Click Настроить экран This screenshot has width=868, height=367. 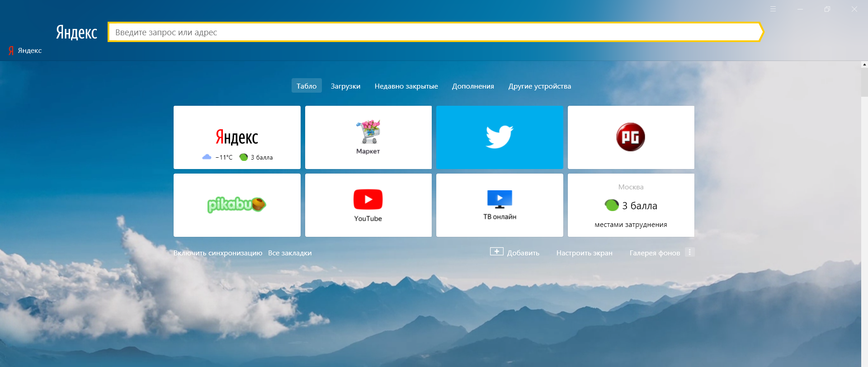pyautogui.click(x=584, y=253)
